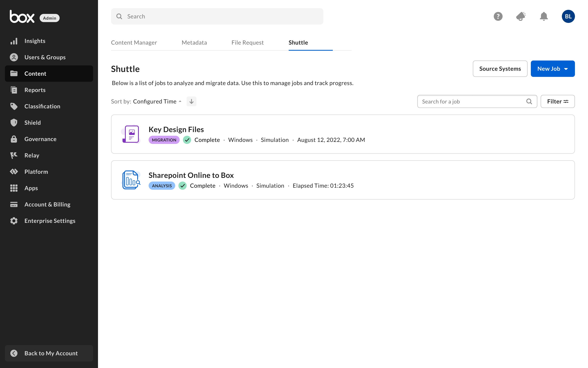Click the Platform diamond icon
Viewport: 588px width, 368px height.
[x=14, y=172]
